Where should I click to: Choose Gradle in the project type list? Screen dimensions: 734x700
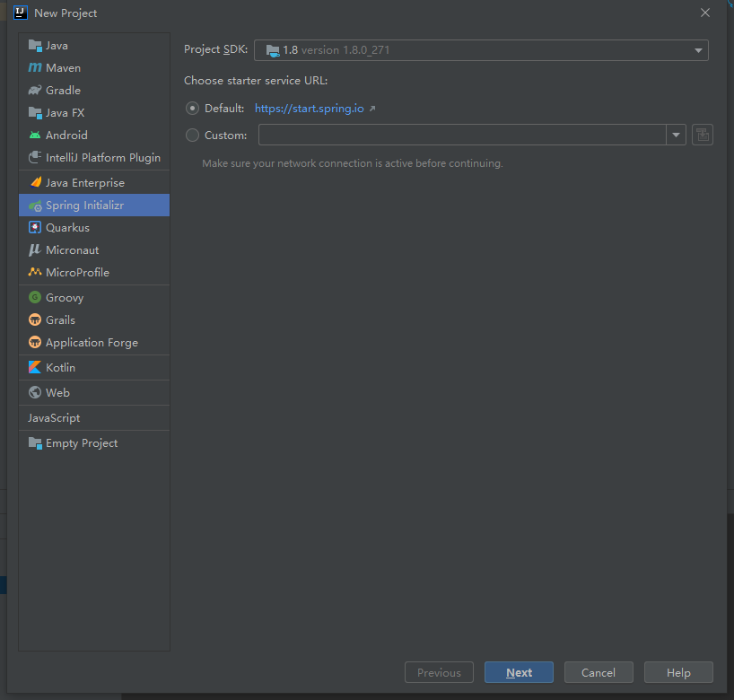[x=94, y=91]
